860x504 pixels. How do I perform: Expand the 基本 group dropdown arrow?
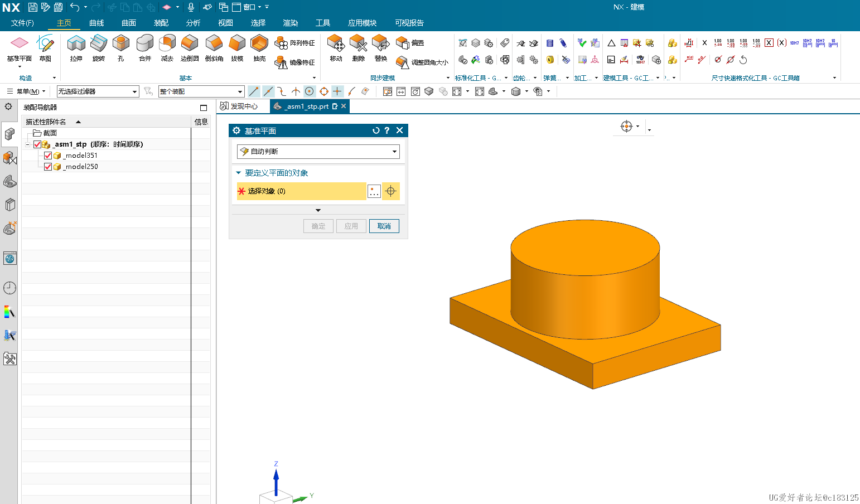click(315, 78)
